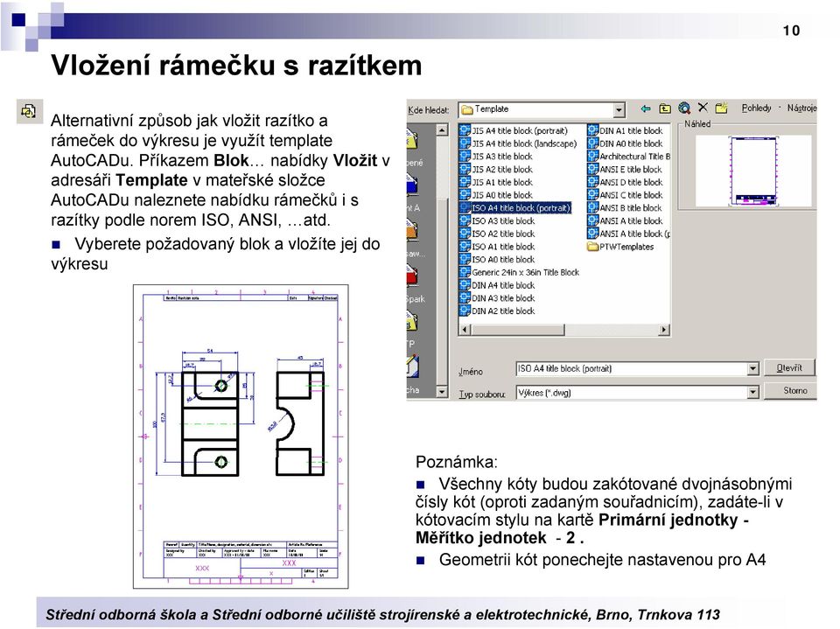
Task: Select ANSI B title block file
Action: 625,208
